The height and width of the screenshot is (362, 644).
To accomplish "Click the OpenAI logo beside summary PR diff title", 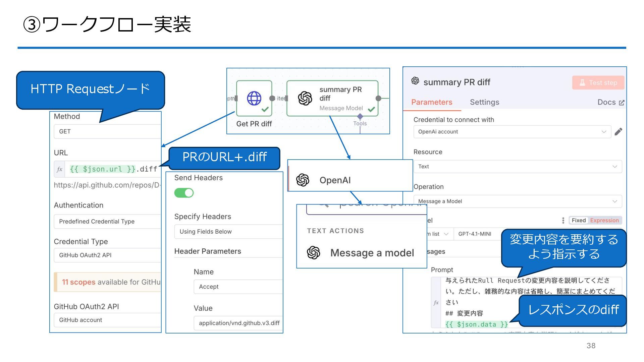I will tap(415, 81).
